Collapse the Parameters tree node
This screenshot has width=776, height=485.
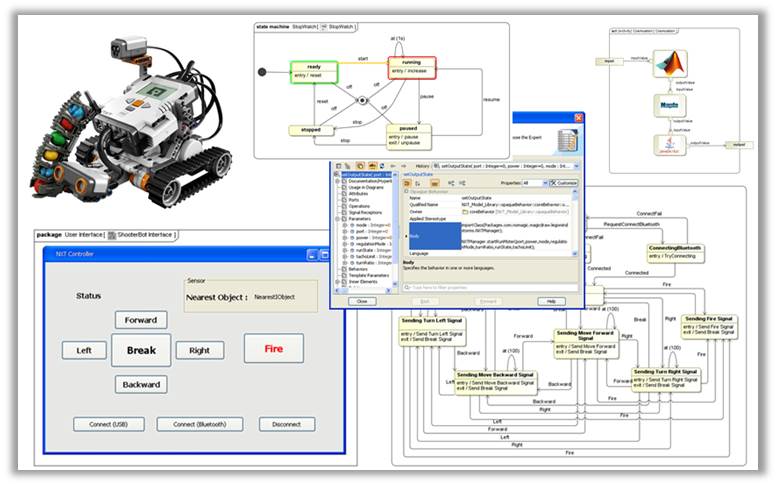click(337, 219)
